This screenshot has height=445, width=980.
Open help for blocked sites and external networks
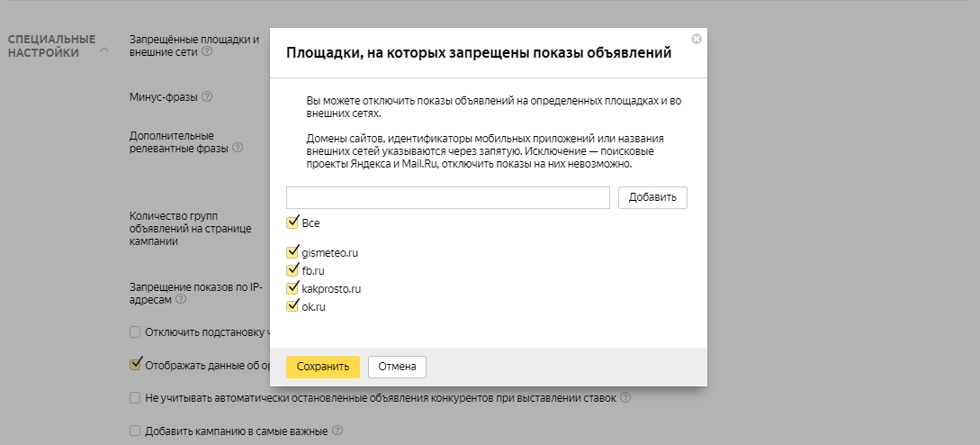pyautogui.click(x=207, y=52)
